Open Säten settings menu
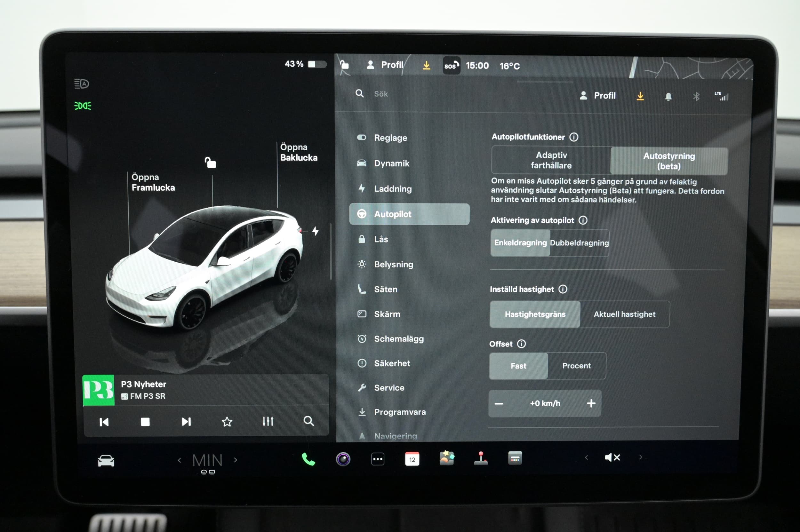Viewport: 800px width, 532px height. point(409,289)
